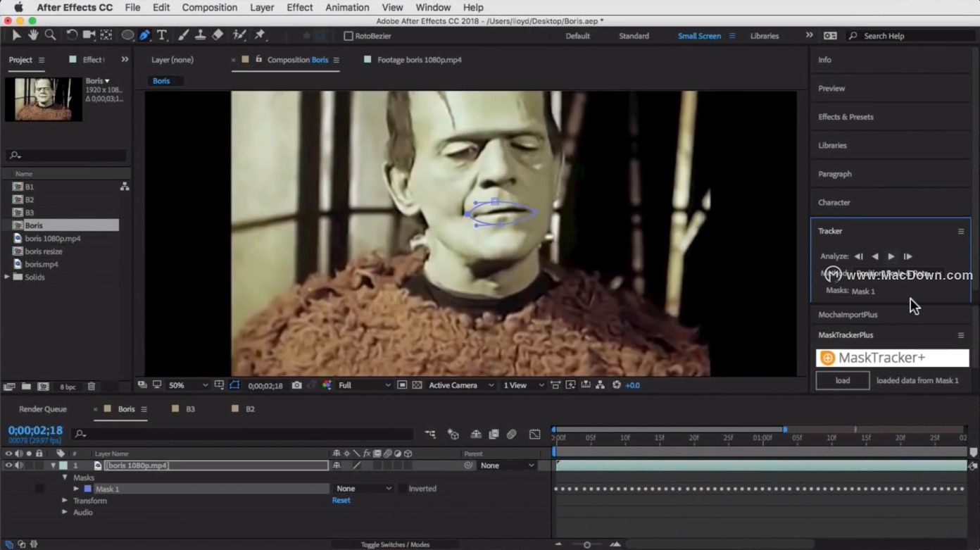Click the Mask 1 color swatch
Viewport: 980px width, 550px height.
(88, 489)
